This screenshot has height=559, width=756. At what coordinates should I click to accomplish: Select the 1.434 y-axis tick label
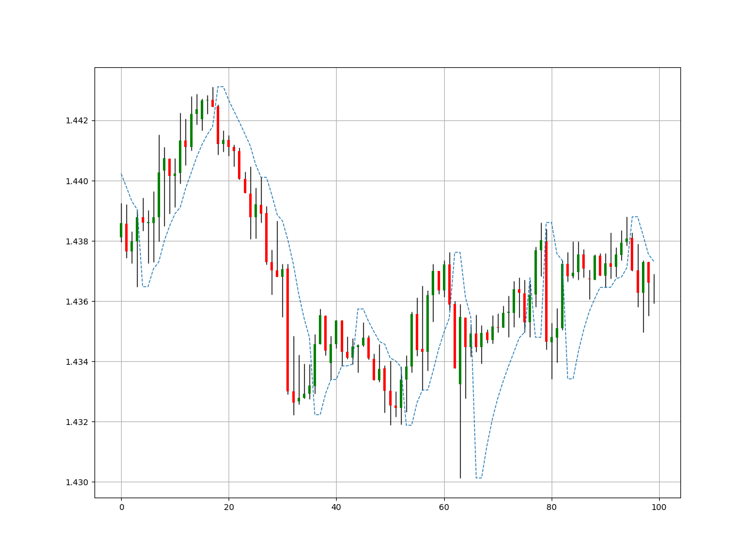pyautogui.click(x=78, y=361)
